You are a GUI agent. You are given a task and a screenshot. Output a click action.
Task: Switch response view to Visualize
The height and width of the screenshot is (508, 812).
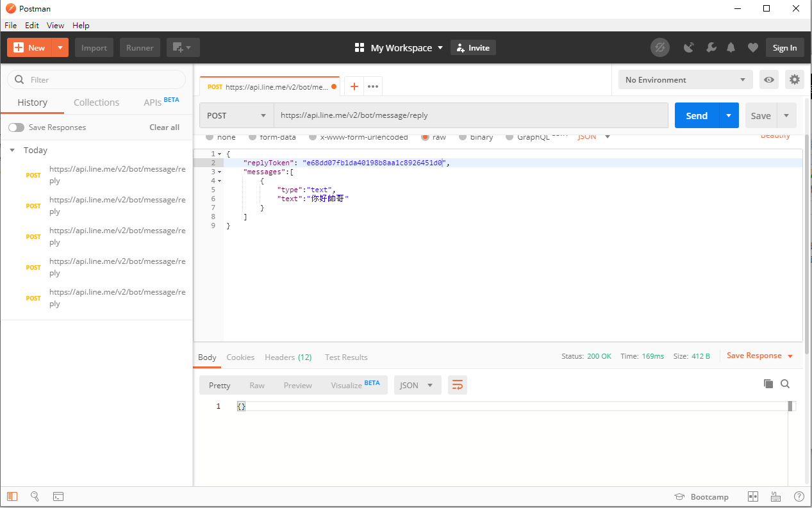tap(355, 385)
